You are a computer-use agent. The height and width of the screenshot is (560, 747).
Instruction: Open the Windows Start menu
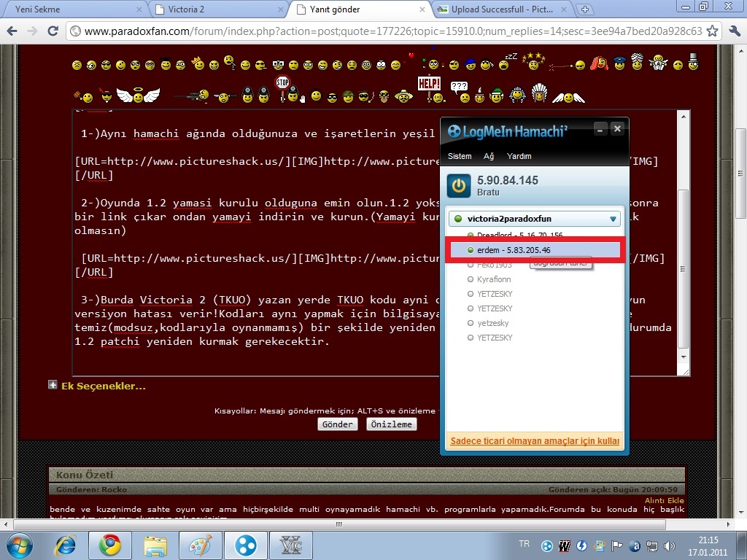20,545
